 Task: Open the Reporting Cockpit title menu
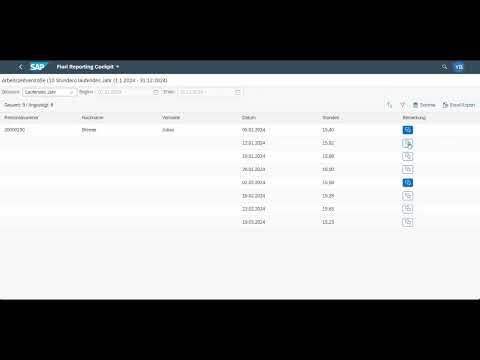coord(88,67)
